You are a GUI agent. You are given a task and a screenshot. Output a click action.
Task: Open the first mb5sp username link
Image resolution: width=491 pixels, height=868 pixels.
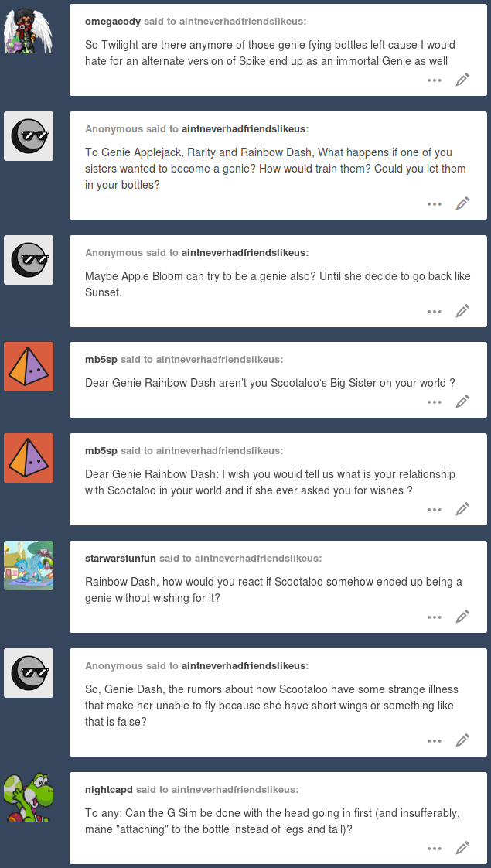[x=101, y=360]
